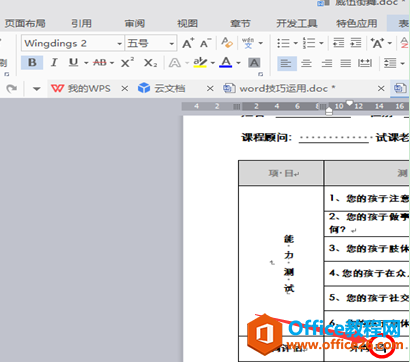Expand the 五号 font size dropdown
The height and width of the screenshot is (362, 410).
coord(171,44)
